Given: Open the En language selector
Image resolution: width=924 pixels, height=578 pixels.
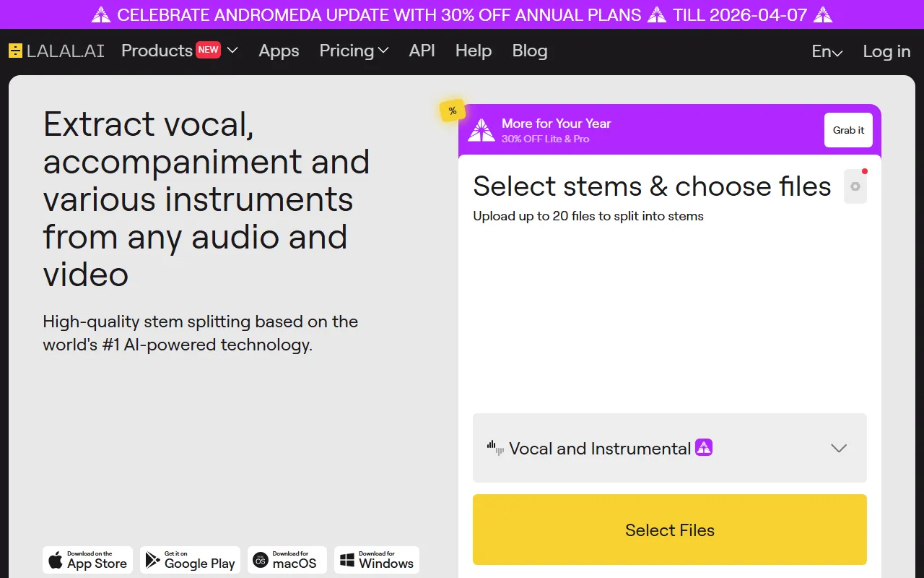Looking at the screenshot, I should point(827,51).
